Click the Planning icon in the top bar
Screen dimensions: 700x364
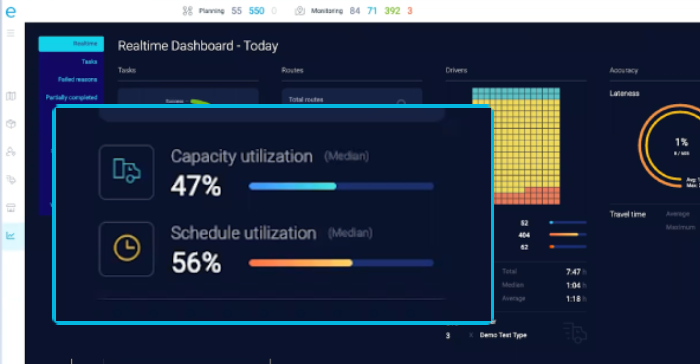point(188,11)
